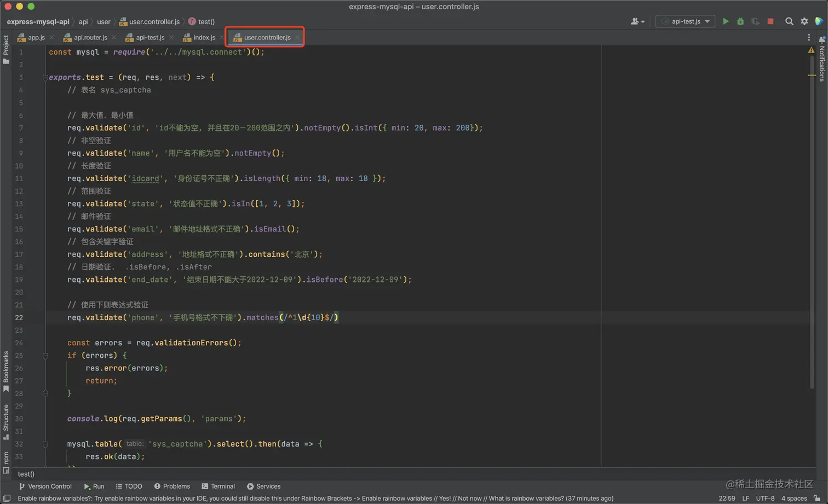
Task: Click the editor vertical scrollbar
Action: click(812, 219)
